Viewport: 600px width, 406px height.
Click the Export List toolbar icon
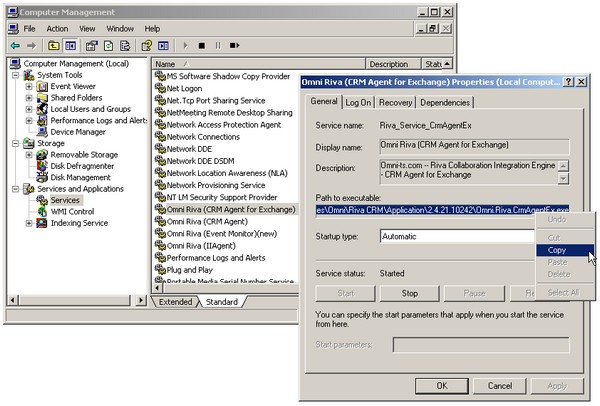(125, 46)
